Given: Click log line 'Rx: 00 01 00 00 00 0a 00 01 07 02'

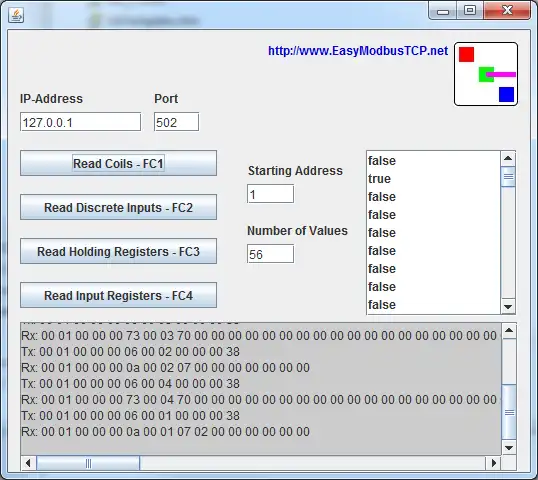Looking at the screenshot, I should pos(165,432).
